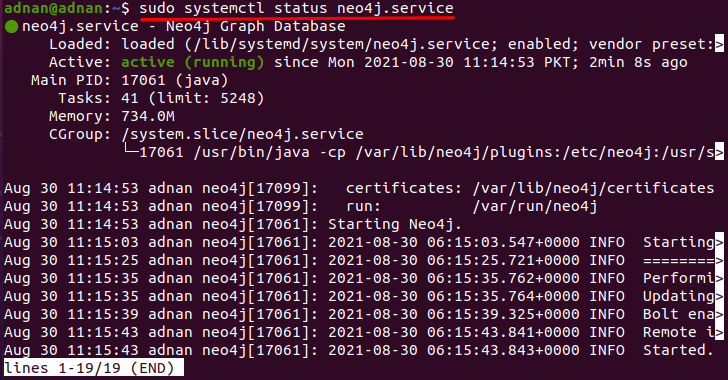The height and width of the screenshot is (380, 728).
Task: Click '2min 8s ago' text
Action: tap(638, 63)
